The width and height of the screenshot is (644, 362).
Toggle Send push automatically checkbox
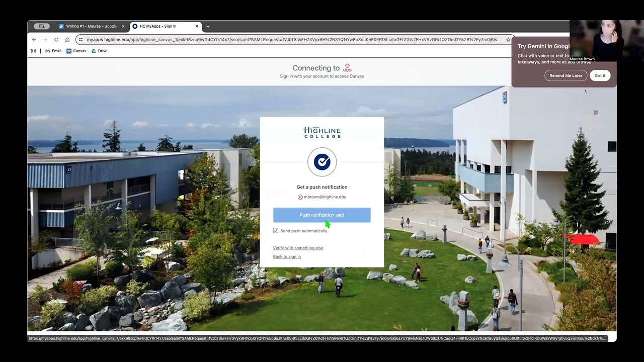(x=276, y=231)
